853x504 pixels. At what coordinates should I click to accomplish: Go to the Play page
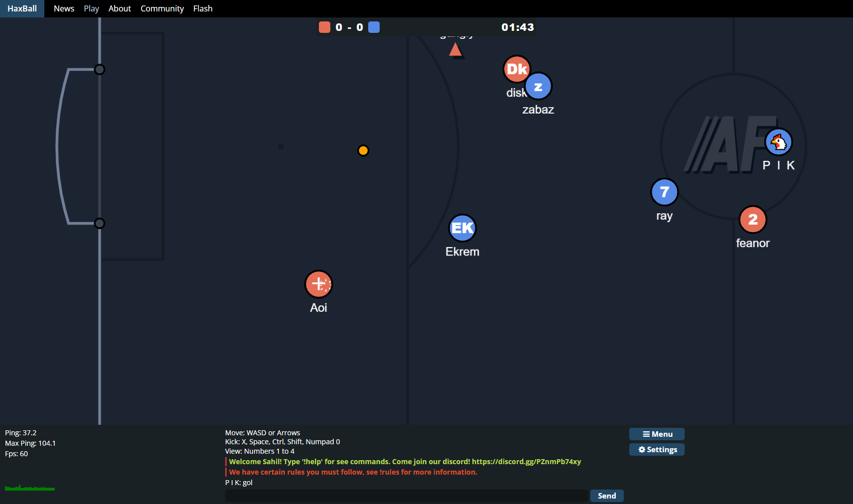[x=91, y=8]
